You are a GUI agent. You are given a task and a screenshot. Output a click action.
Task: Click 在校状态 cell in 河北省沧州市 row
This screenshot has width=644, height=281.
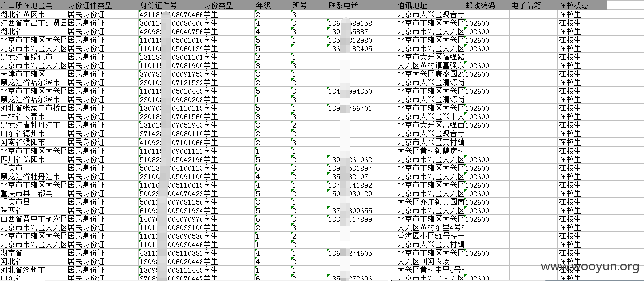point(582,270)
